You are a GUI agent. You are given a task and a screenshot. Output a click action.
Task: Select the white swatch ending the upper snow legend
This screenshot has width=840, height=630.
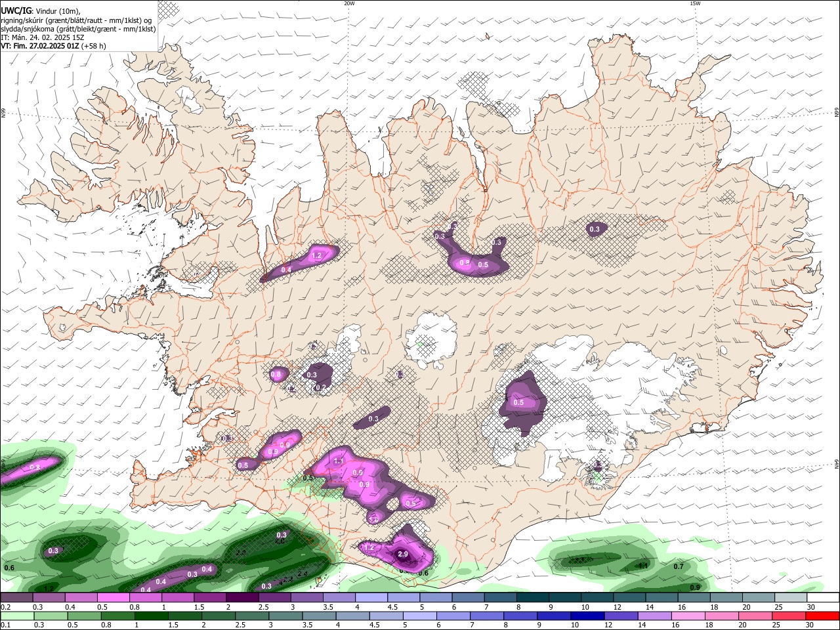[823, 597]
